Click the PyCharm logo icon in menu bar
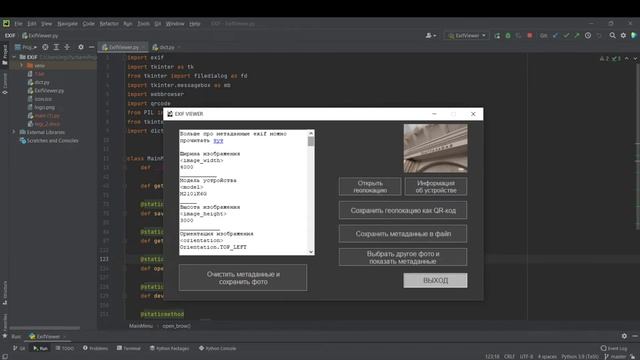640x360 pixels. pyautogui.click(x=6, y=23)
